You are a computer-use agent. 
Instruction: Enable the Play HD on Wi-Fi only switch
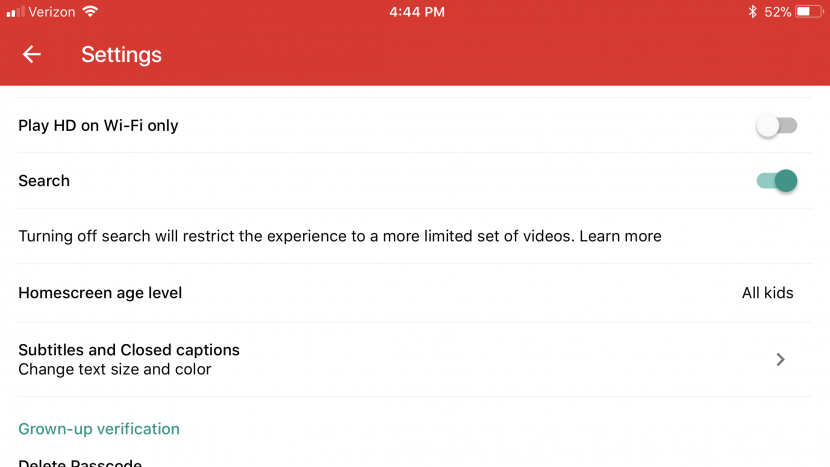pos(777,125)
